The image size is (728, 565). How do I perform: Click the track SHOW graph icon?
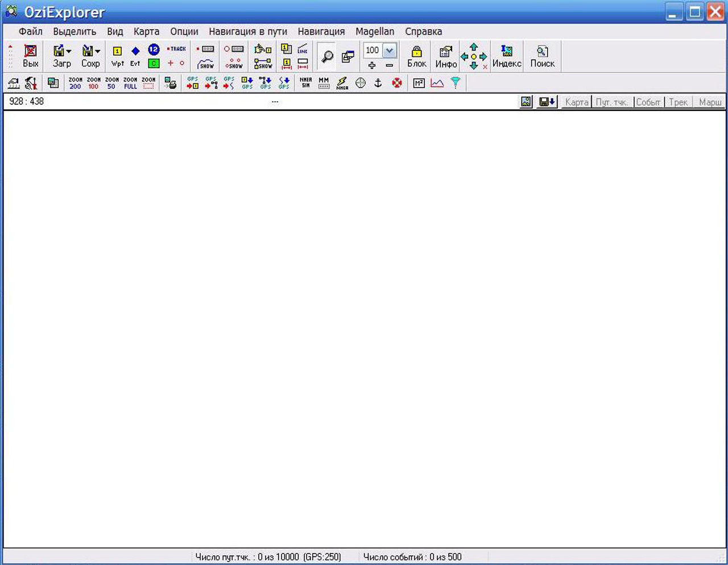click(x=205, y=64)
